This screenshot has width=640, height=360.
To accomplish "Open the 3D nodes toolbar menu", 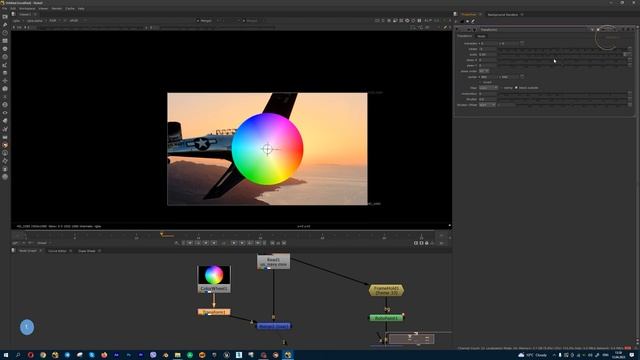I will pyautogui.click(x=5, y=89).
